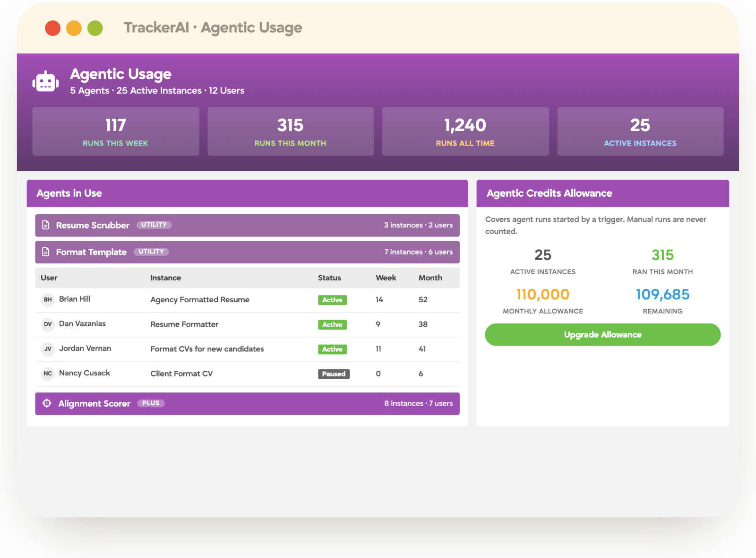Click the 110,000 monthly allowance value

(543, 295)
